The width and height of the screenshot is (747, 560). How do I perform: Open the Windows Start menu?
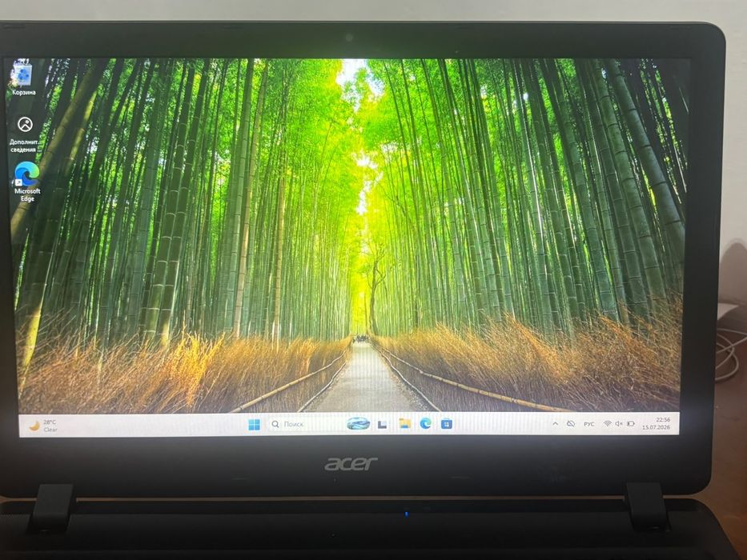pyautogui.click(x=255, y=424)
